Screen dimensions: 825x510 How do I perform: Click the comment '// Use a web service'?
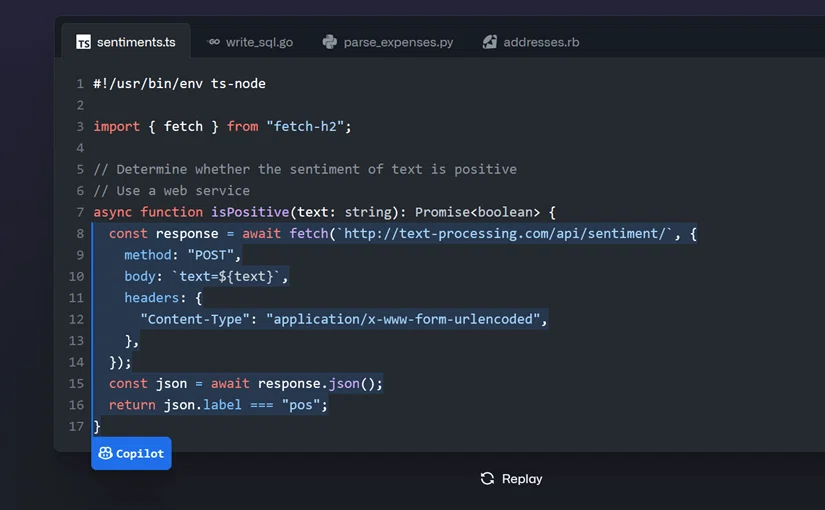point(172,191)
